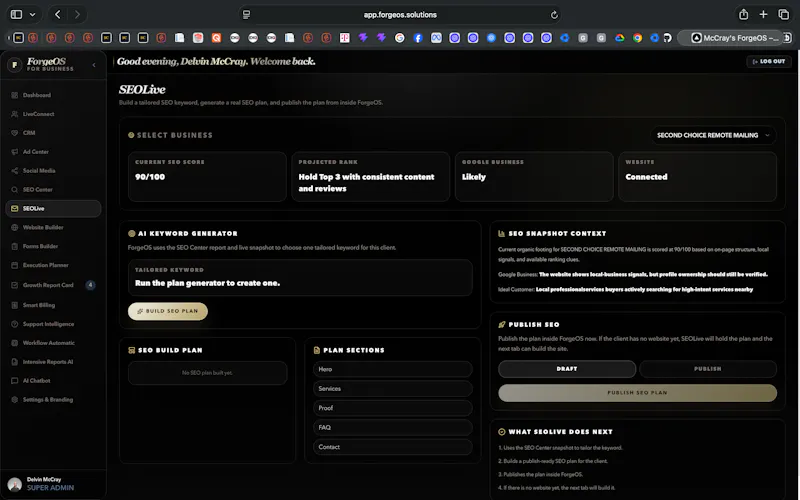Open Ad Center via its sidebar icon
This screenshot has width=800, height=500.
coord(14,152)
